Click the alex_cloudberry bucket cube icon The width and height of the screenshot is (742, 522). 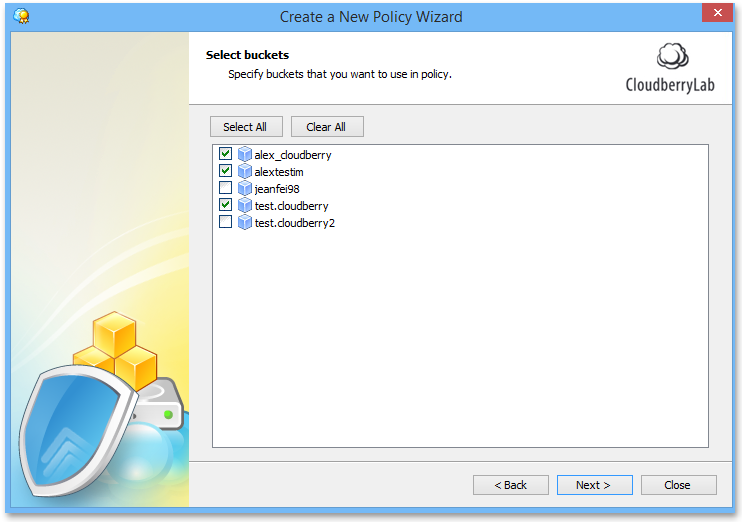coord(244,154)
